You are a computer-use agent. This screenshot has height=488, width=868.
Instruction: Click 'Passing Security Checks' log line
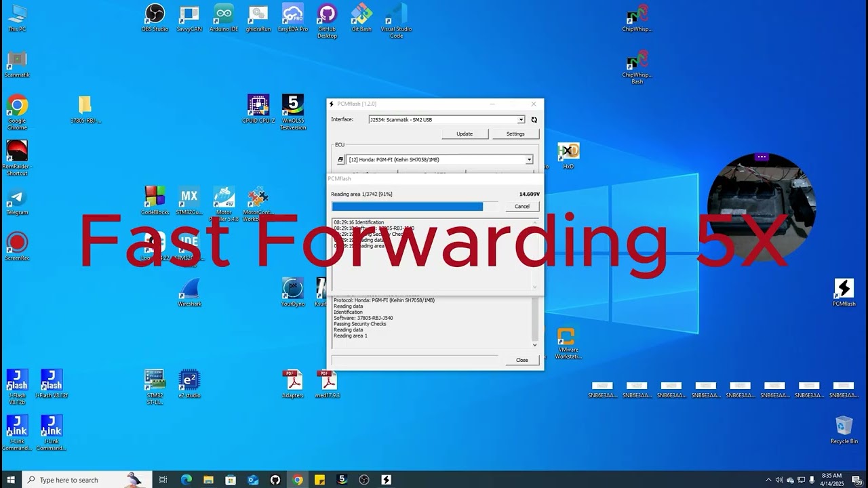tap(360, 324)
